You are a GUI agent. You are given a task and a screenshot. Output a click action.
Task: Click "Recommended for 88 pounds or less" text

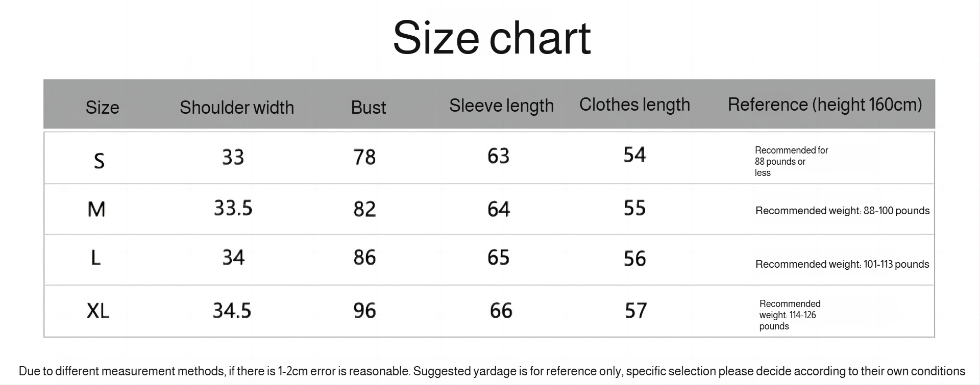tap(791, 161)
